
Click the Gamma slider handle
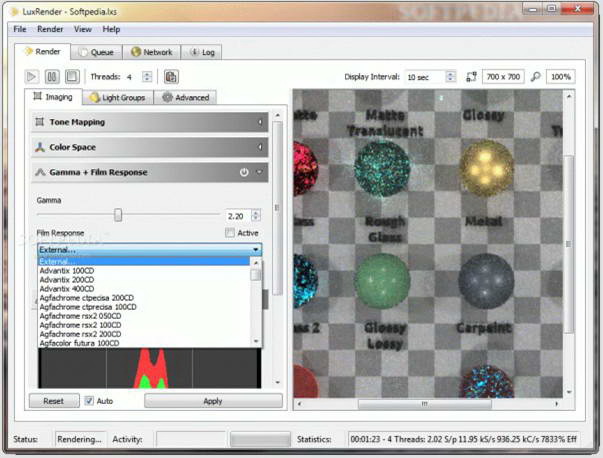(118, 215)
